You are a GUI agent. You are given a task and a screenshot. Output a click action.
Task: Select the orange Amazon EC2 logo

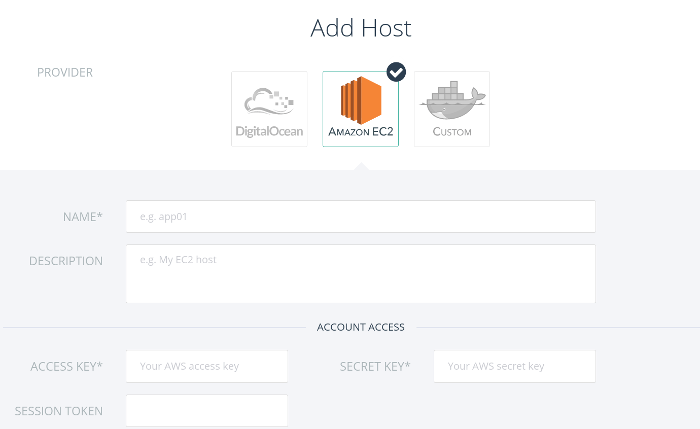pos(361,100)
